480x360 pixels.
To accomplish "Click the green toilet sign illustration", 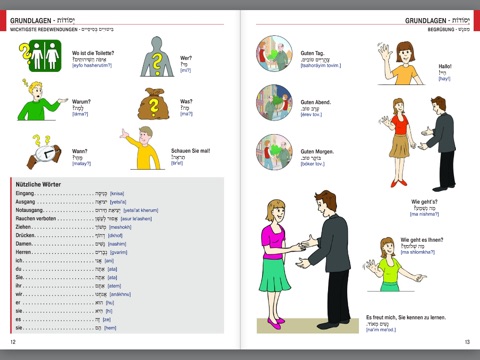I will coord(40,56).
